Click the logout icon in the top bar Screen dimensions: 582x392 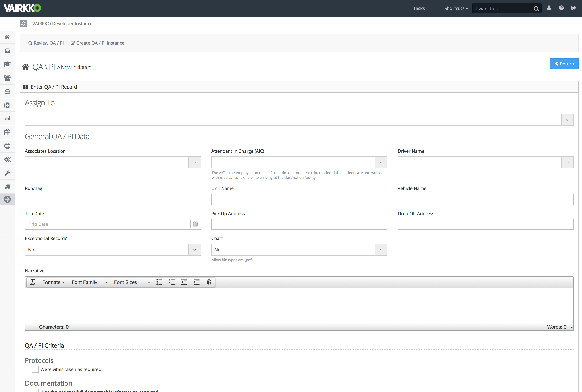coord(573,8)
